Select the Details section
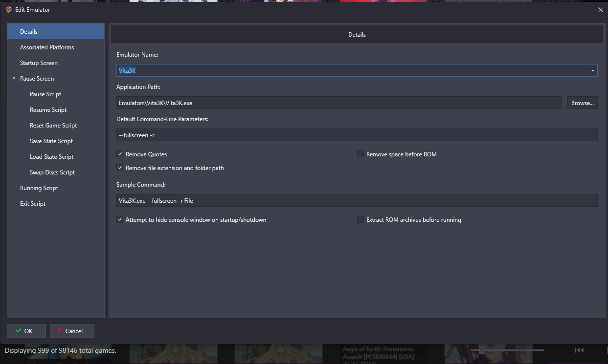608x364 pixels. tap(56, 31)
